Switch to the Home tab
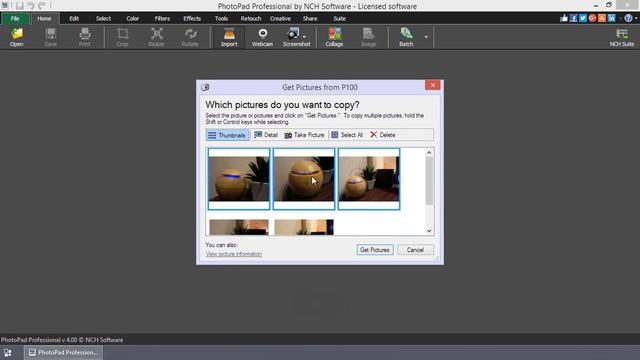 [44, 18]
